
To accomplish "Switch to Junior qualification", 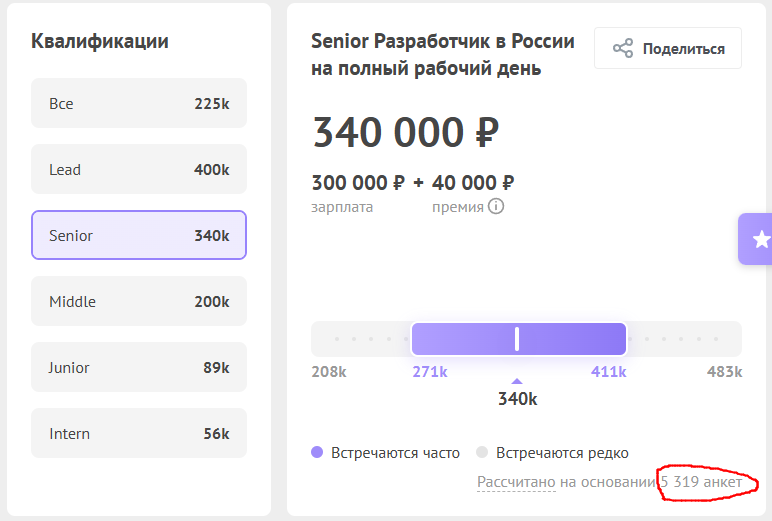I will click(139, 368).
